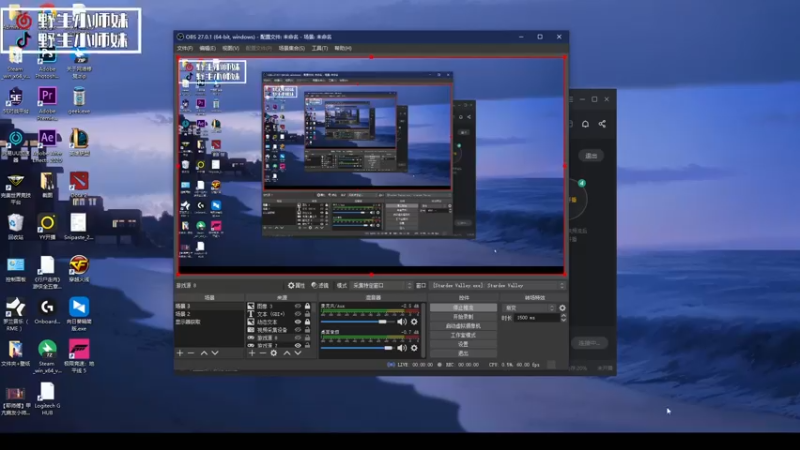This screenshot has height=450, width=800.
Task: Open source properties gear (属性) above scenes
Action: (x=296, y=285)
